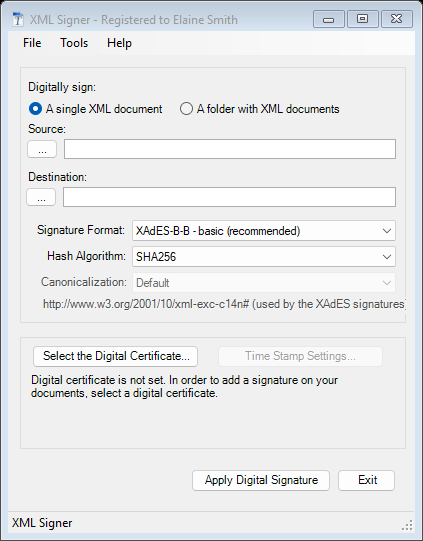Viewport: 423px width, 541px height.
Task: Open the Tools menu
Action: (x=74, y=43)
